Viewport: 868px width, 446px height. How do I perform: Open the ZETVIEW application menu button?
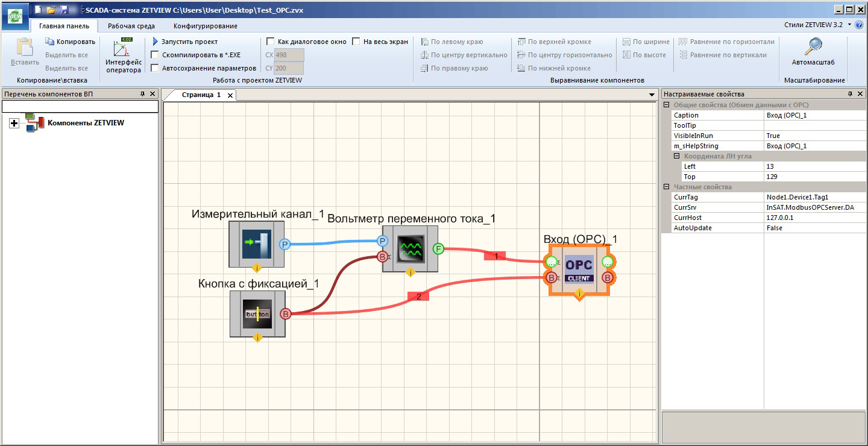point(14,16)
